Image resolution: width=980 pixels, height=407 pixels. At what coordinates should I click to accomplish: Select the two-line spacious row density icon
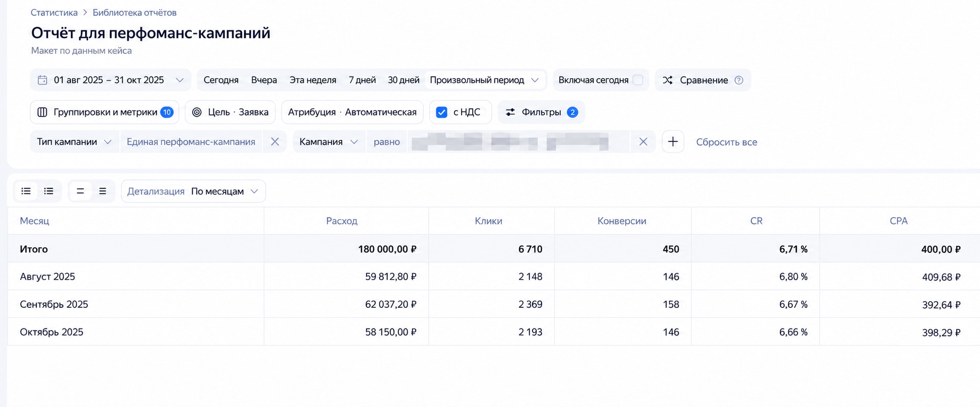[81, 191]
